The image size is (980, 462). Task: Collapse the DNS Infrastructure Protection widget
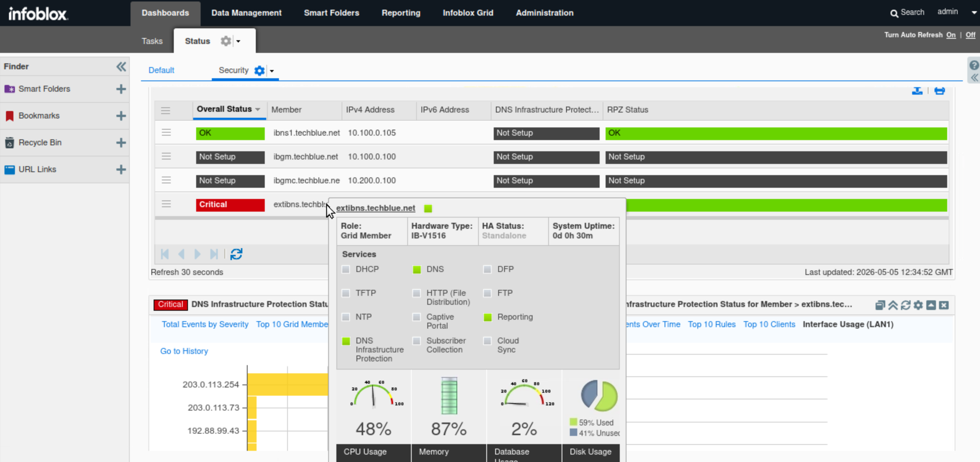[x=893, y=306]
